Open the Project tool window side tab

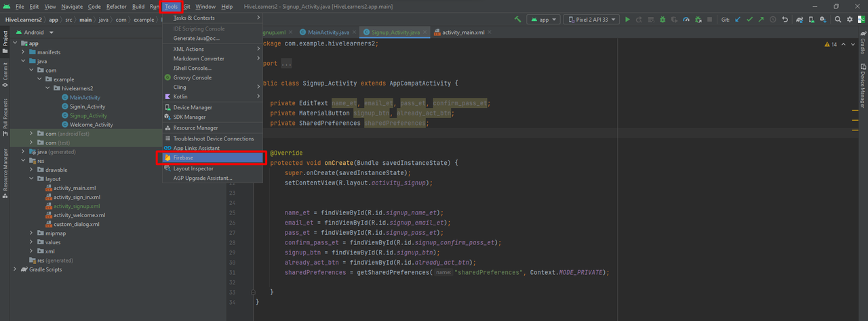pyautogui.click(x=5, y=42)
